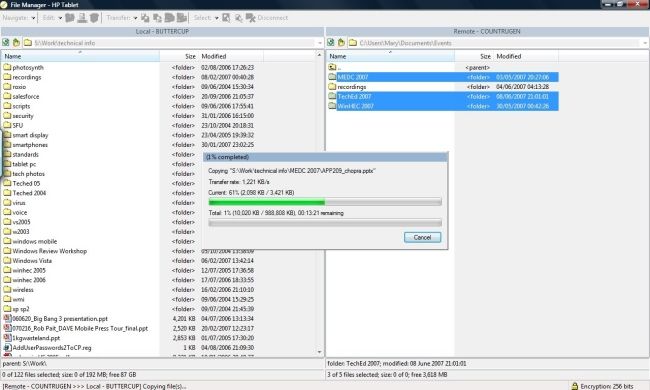Expand the Local path dropdown arrow
The height and width of the screenshot is (390, 650).
click(320, 43)
